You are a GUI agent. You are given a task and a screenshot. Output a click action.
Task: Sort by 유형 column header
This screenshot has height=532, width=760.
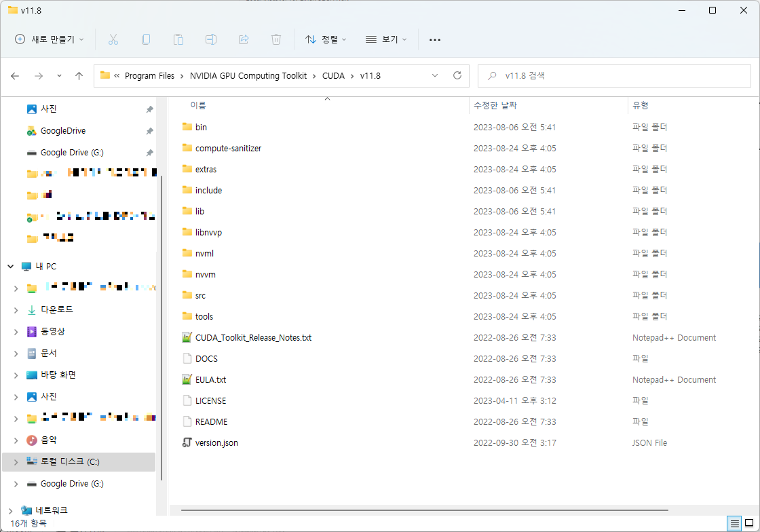point(641,105)
